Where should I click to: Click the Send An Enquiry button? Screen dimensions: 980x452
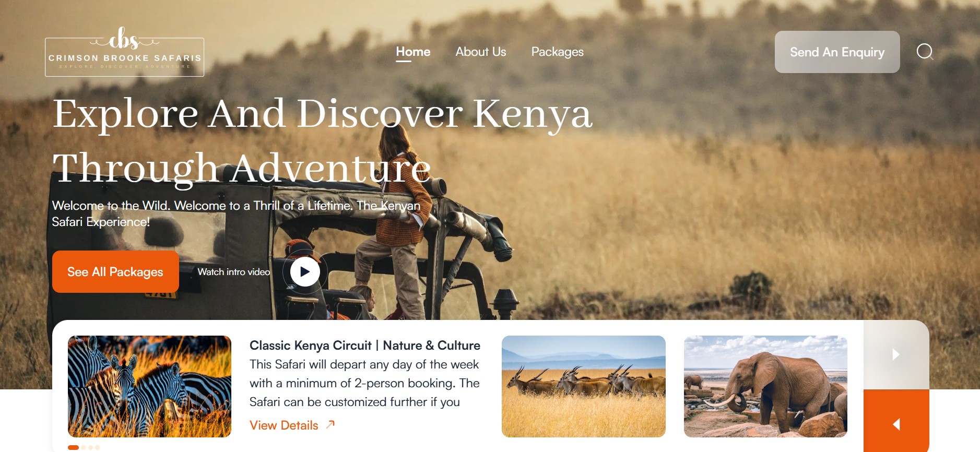(837, 52)
